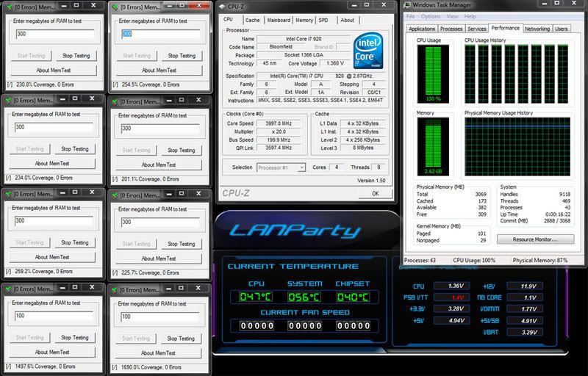
Task: Click OK in the CPU-Z window
Action: [x=376, y=193]
